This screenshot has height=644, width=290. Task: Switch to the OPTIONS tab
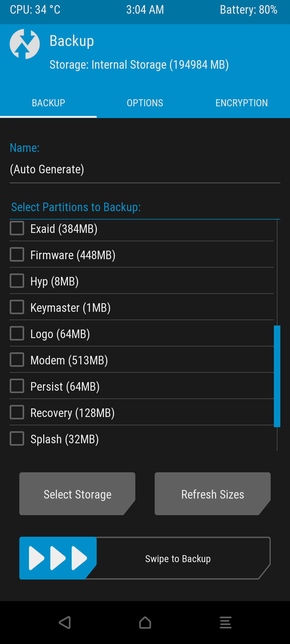coord(145,103)
